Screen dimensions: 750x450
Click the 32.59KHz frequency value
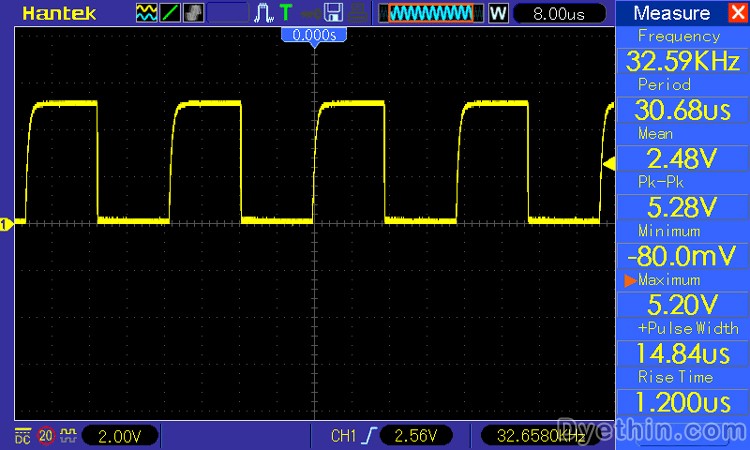tap(683, 61)
